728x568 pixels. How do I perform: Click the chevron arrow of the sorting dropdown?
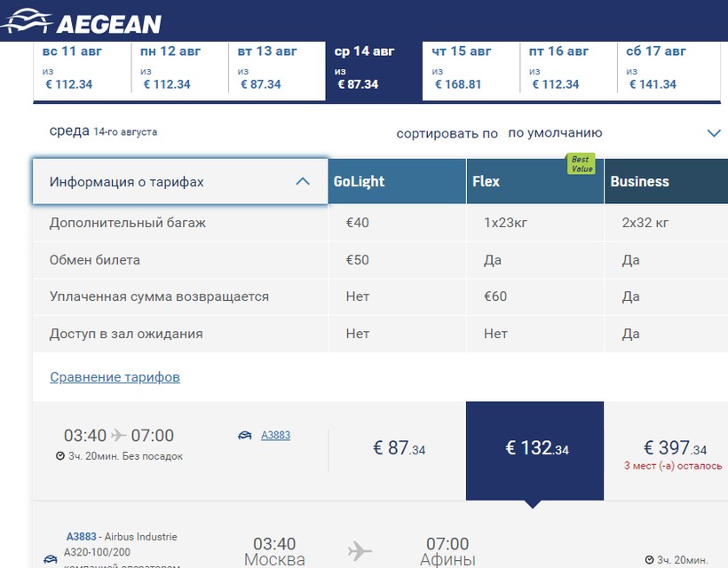(x=714, y=133)
